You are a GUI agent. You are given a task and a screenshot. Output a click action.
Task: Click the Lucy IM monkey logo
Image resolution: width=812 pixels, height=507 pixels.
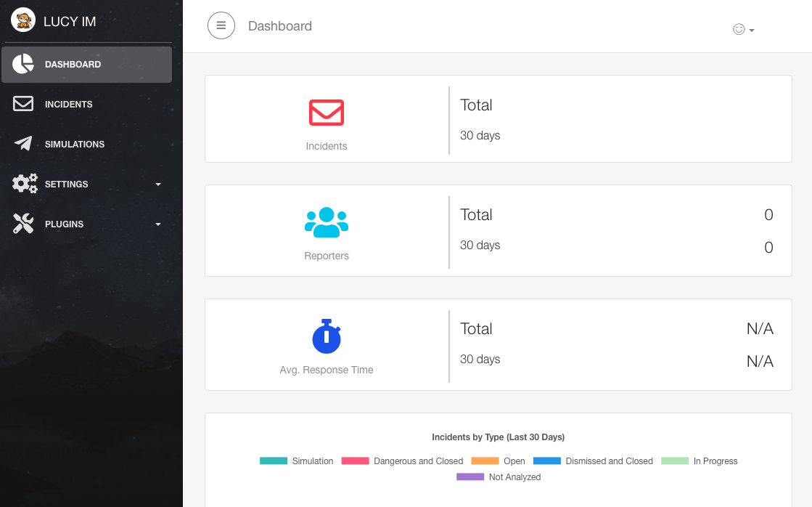[23, 20]
